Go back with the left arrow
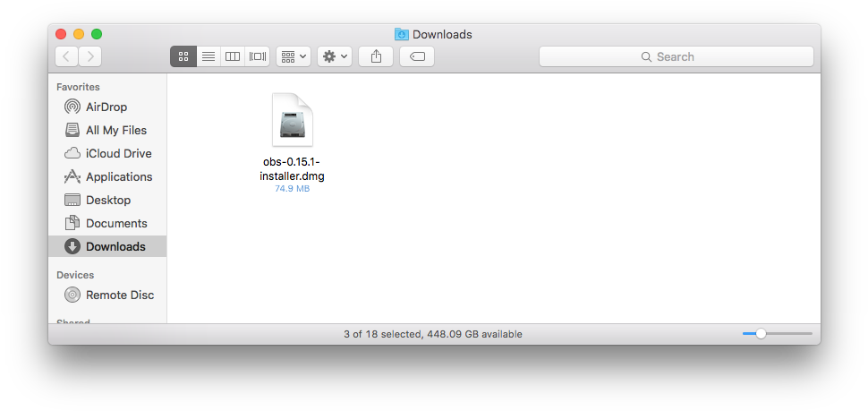Viewport: 868px width, 411px height. (66, 56)
